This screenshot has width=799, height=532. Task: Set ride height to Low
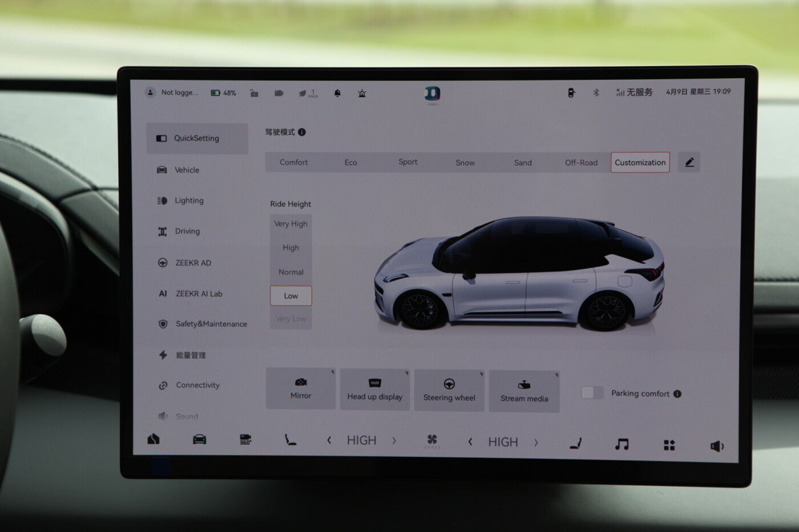(291, 296)
